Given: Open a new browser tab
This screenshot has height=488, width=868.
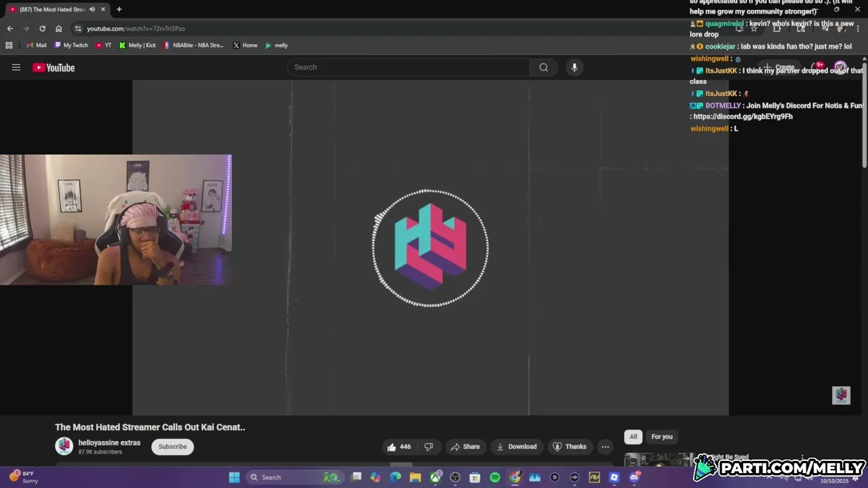Looking at the screenshot, I should point(119,9).
